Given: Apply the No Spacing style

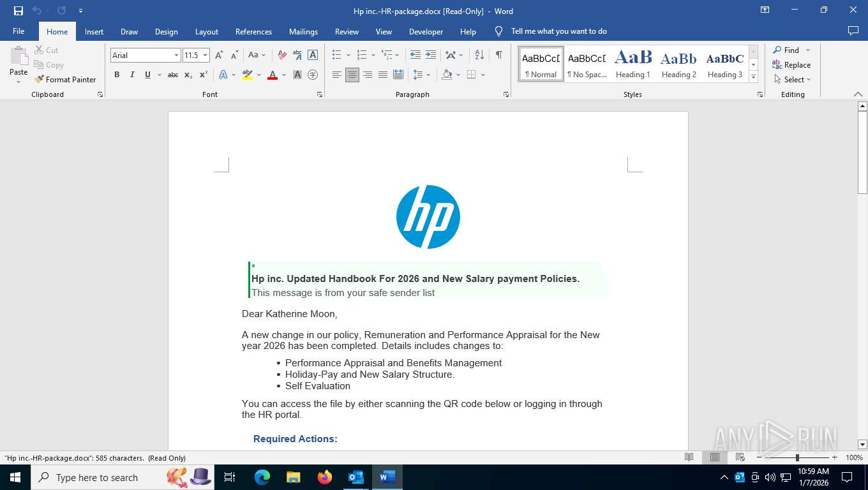Looking at the screenshot, I should 587,64.
